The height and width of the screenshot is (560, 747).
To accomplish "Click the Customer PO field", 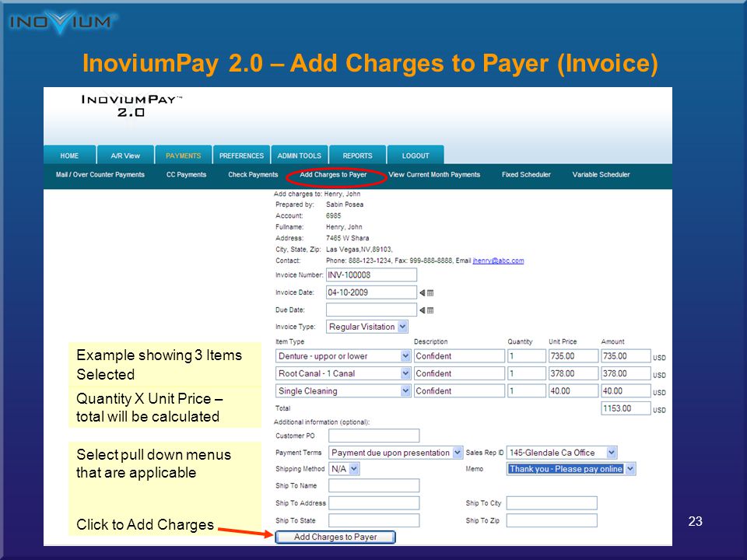I will (374, 436).
